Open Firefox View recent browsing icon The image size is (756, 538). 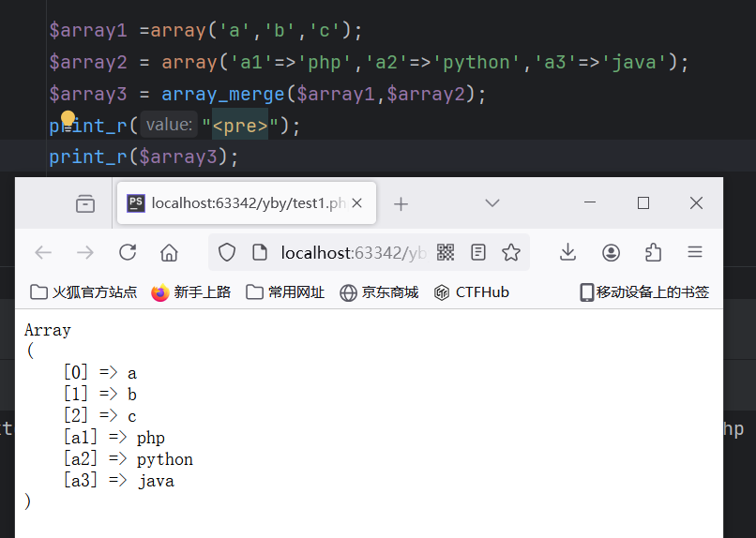84,203
